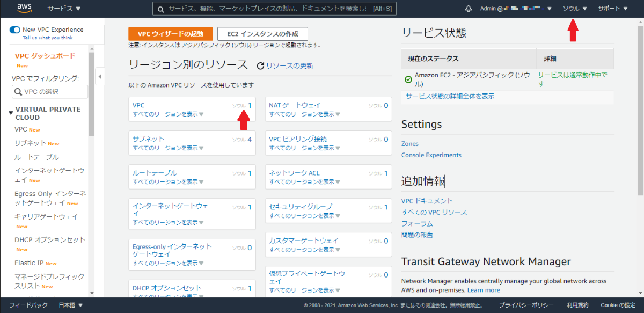Open the VPC resource card link

[138, 105]
